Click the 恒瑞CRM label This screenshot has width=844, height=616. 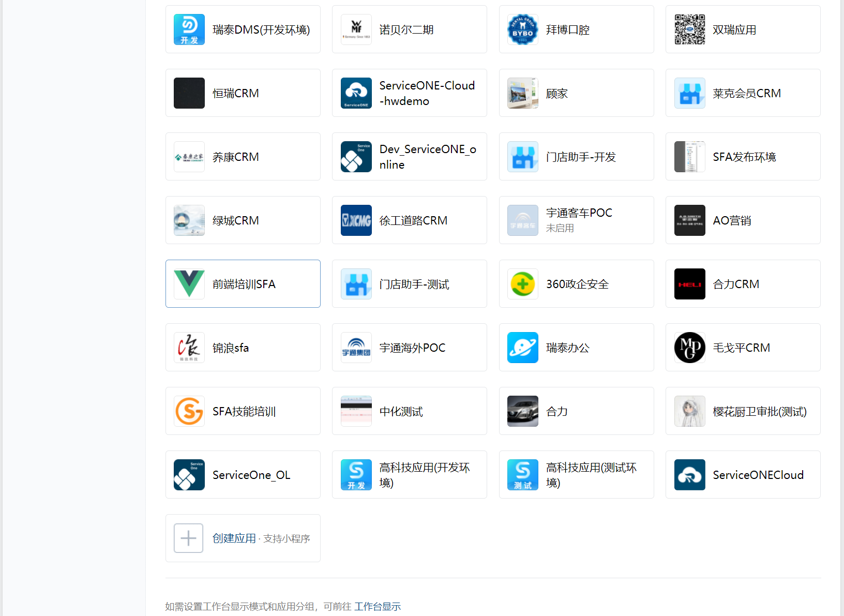coord(236,94)
